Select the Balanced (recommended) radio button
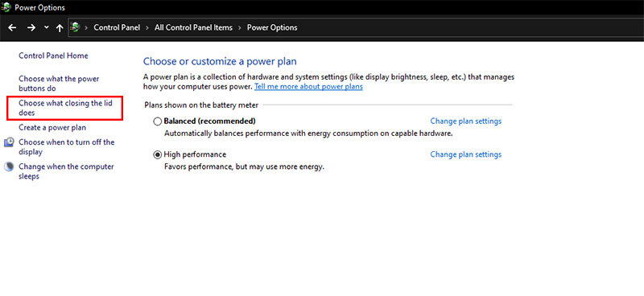644x296 pixels. (157, 121)
